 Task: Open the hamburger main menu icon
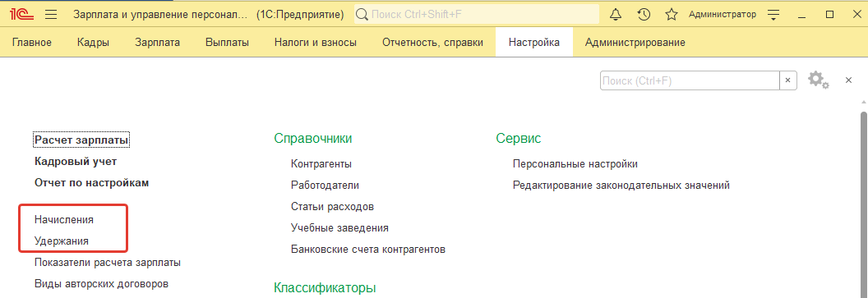point(51,15)
